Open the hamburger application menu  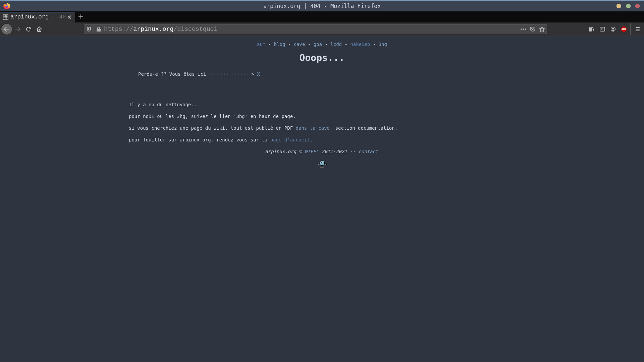[x=638, y=29]
